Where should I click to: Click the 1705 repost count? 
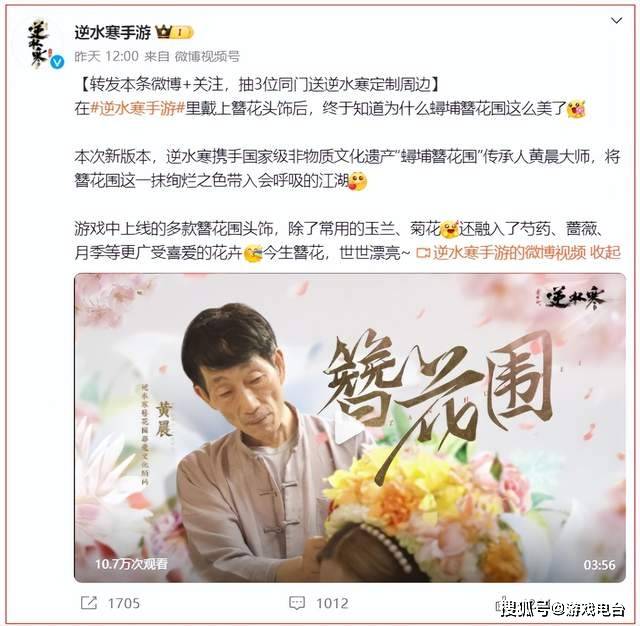click(x=124, y=603)
